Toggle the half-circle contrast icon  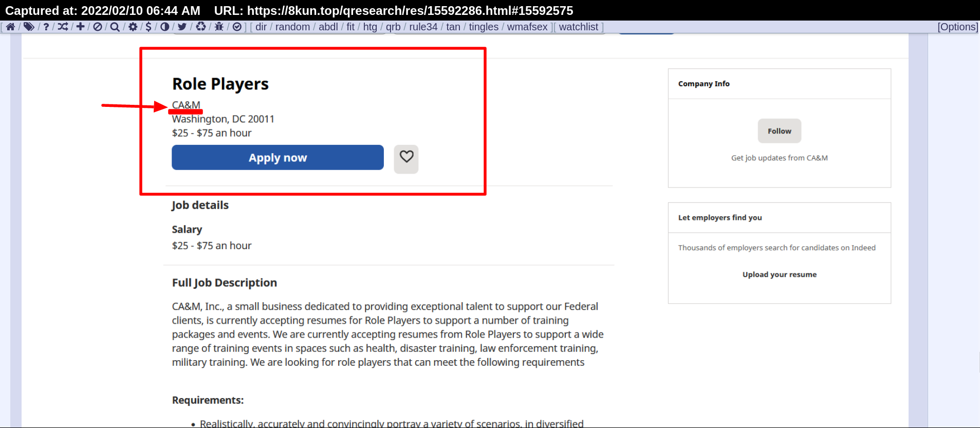click(164, 27)
